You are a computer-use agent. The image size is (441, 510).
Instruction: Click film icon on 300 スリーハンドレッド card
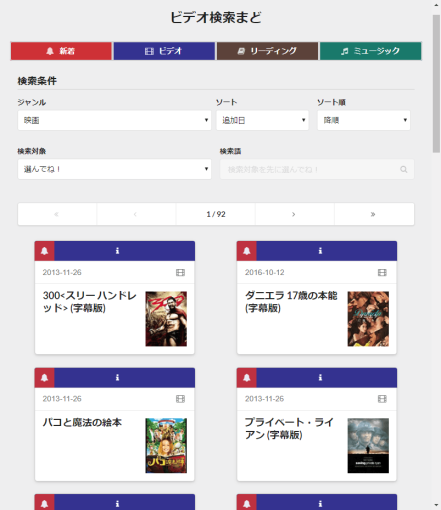click(180, 273)
